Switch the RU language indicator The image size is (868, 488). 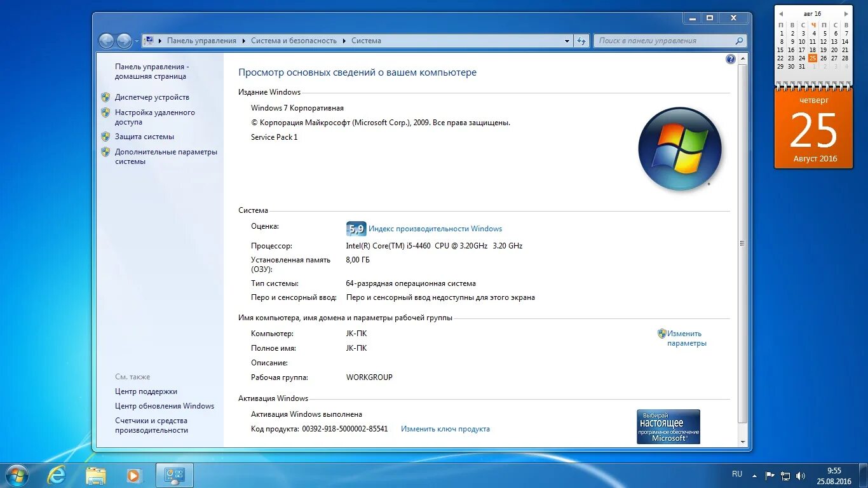pyautogui.click(x=737, y=474)
